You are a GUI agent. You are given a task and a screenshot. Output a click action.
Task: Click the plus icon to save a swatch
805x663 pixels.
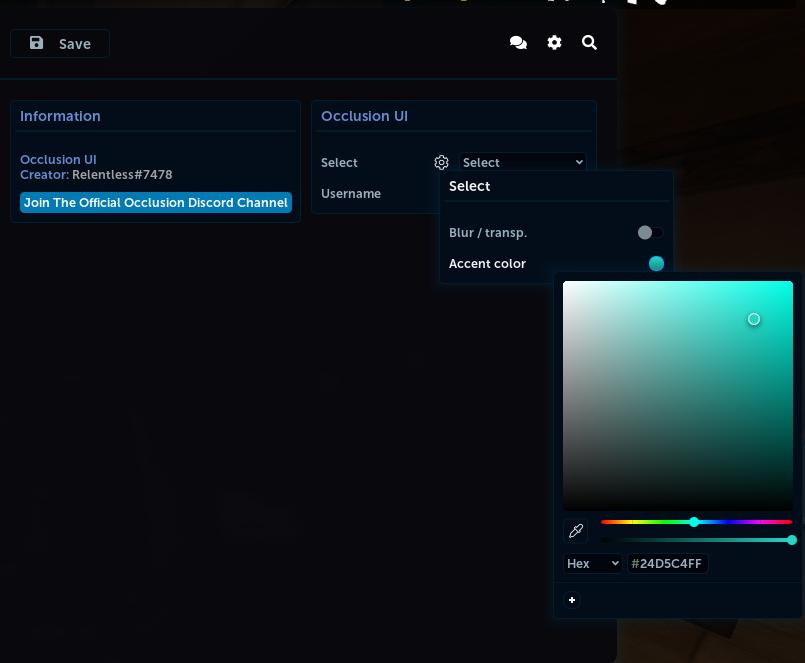coord(572,600)
